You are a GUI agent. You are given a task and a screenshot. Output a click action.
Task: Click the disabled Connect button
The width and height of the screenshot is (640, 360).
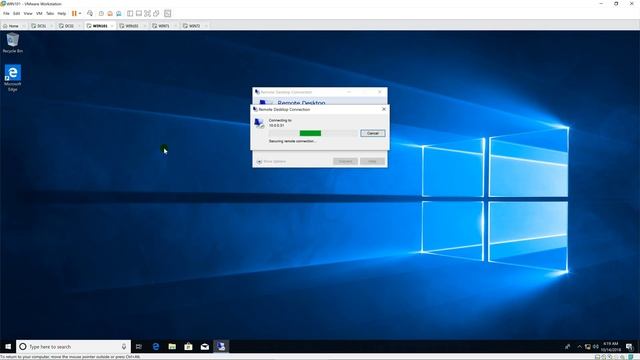pyautogui.click(x=345, y=162)
